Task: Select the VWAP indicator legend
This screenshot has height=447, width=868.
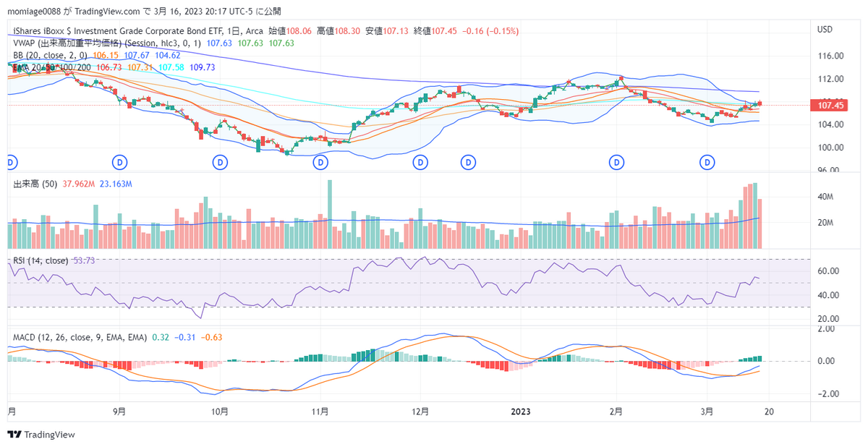Action: point(109,43)
